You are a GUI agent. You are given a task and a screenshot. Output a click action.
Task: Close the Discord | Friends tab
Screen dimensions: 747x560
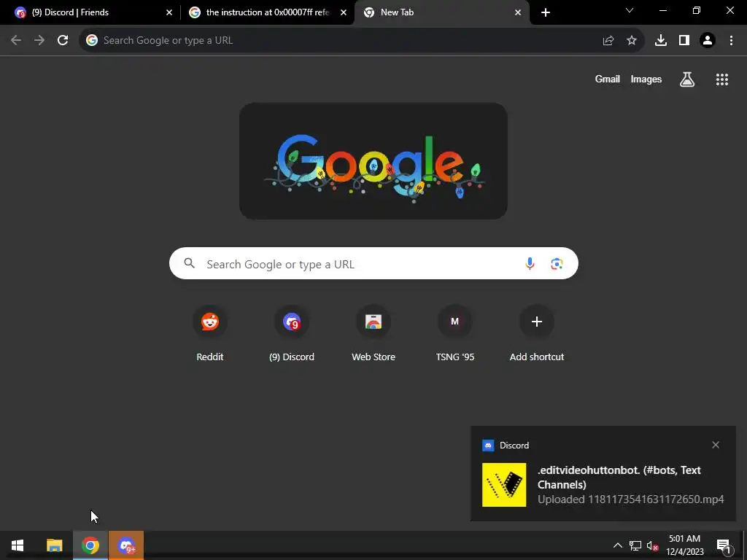pyautogui.click(x=169, y=12)
